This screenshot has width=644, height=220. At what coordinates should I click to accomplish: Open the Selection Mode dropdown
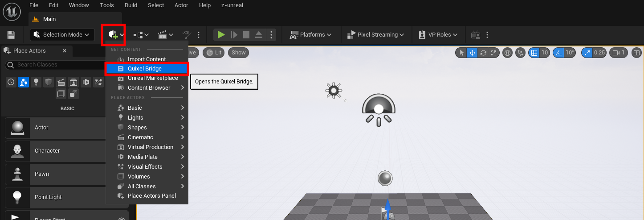62,35
